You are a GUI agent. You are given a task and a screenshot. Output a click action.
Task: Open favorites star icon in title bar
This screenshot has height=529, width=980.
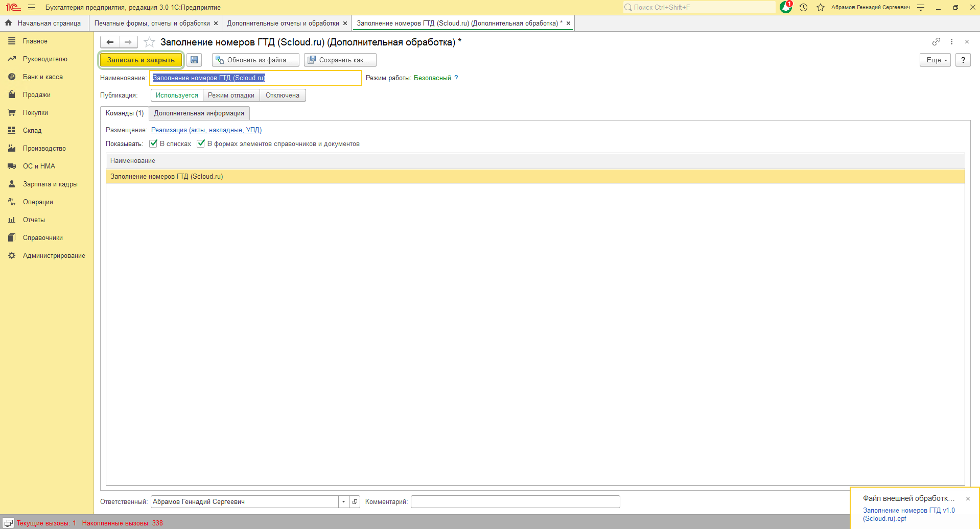coord(821,8)
